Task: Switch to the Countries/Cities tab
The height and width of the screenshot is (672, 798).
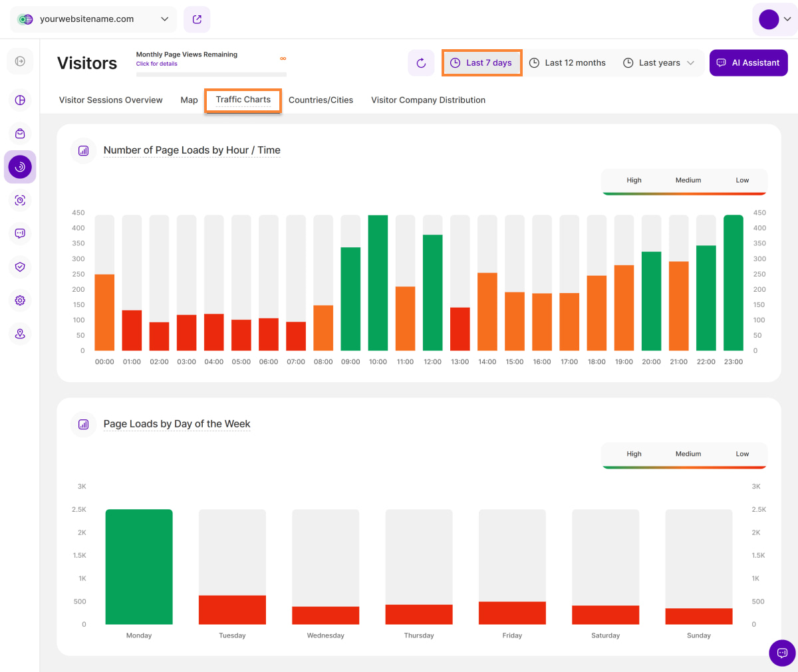Action: point(321,100)
